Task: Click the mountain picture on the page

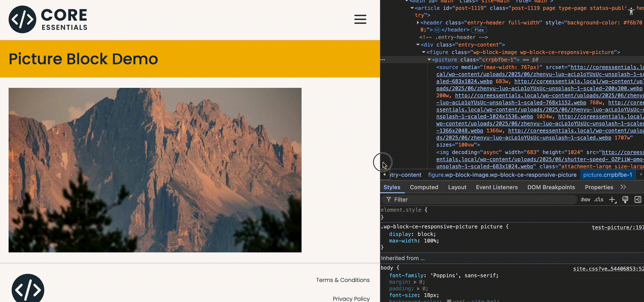Action: [x=155, y=170]
